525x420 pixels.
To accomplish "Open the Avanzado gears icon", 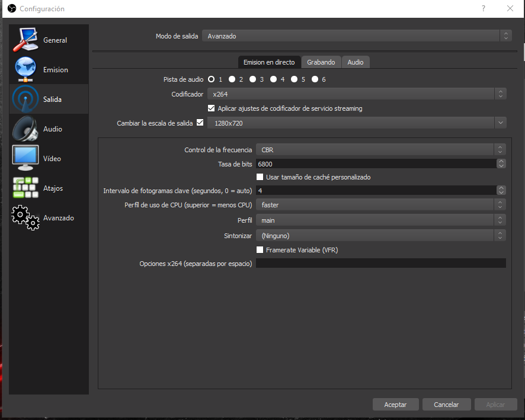I will (25, 217).
